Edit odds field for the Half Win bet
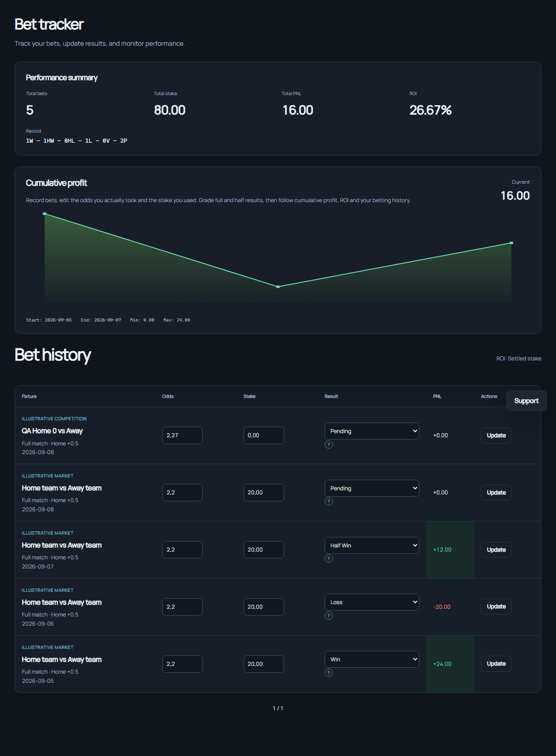556x756 pixels. pyautogui.click(x=182, y=550)
